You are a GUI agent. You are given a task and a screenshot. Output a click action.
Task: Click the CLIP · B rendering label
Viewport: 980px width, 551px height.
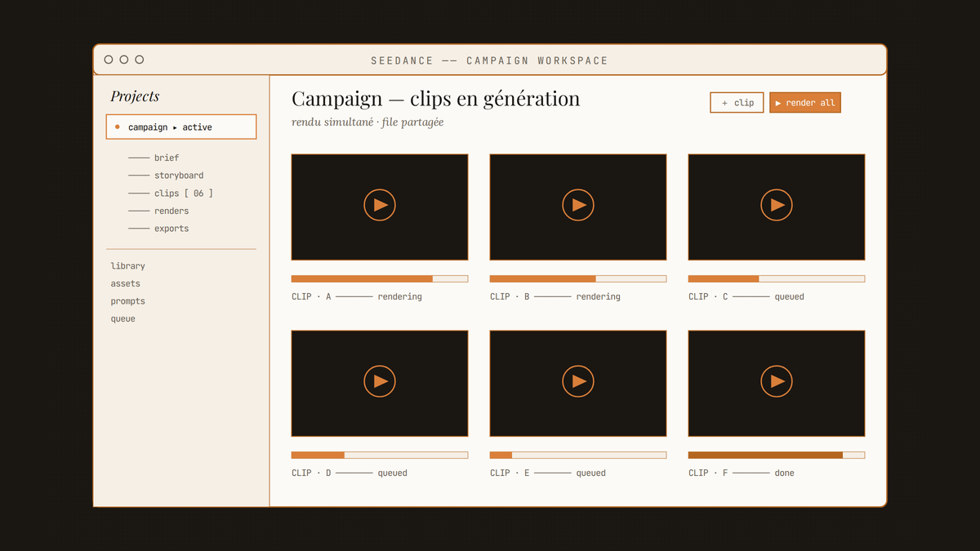(555, 297)
